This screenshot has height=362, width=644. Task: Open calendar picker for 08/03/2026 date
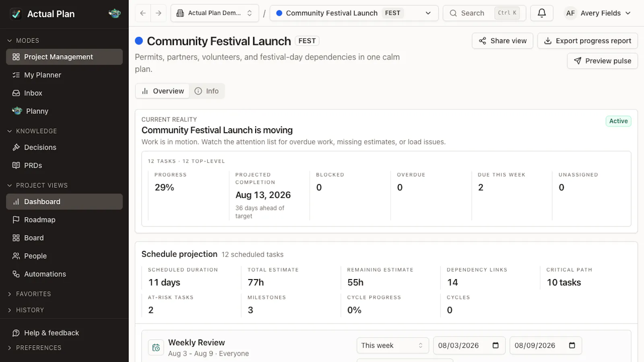pyautogui.click(x=495, y=346)
